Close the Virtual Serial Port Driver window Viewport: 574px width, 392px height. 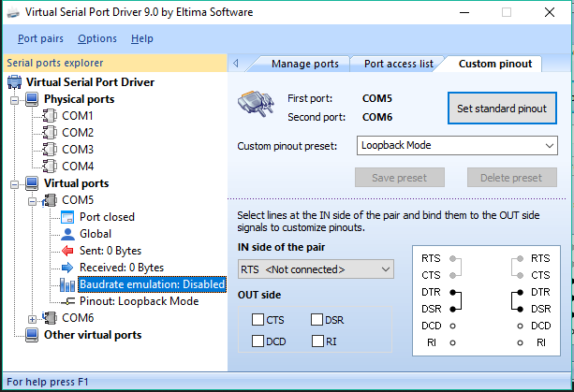[549, 12]
